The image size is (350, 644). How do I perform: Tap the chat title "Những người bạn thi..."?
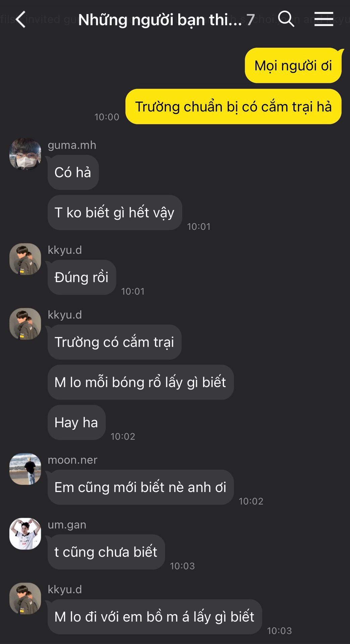pos(160,20)
